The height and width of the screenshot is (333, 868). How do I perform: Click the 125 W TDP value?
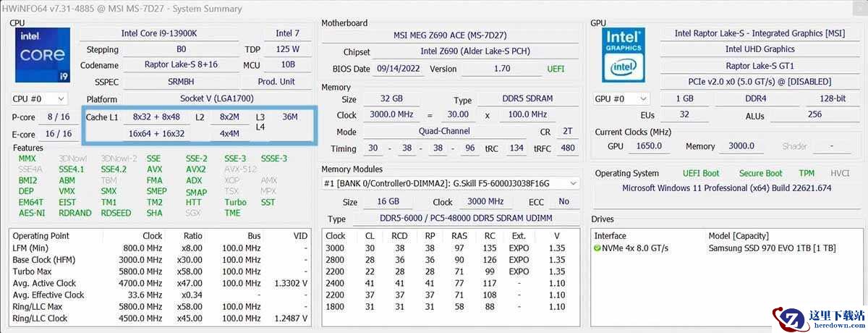[287, 49]
